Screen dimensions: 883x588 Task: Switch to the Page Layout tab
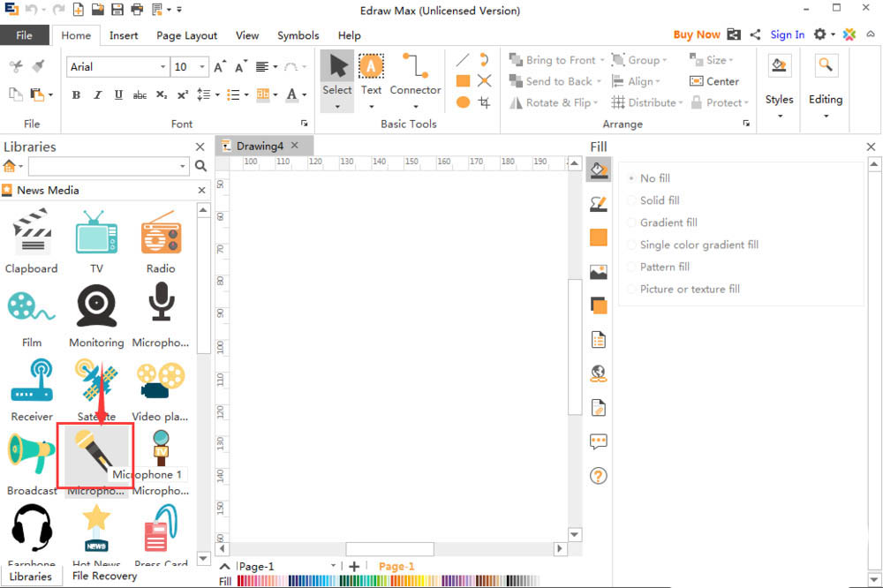[186, 35]
